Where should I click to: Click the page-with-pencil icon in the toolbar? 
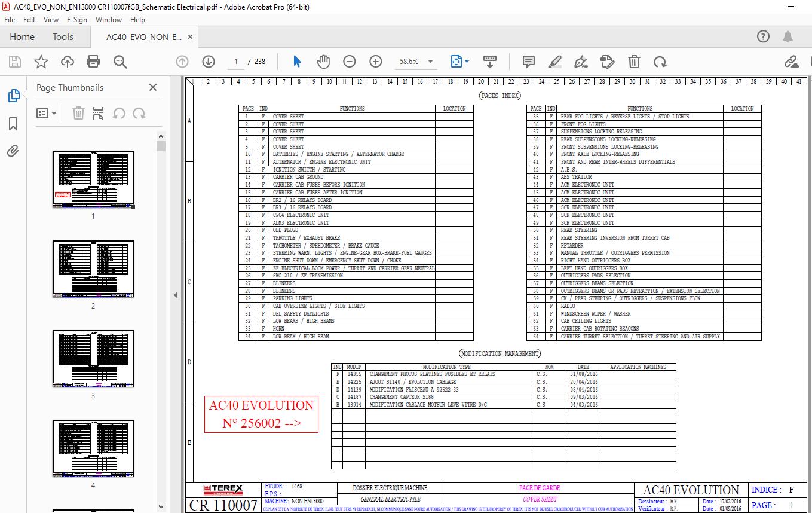pos(607,62)
